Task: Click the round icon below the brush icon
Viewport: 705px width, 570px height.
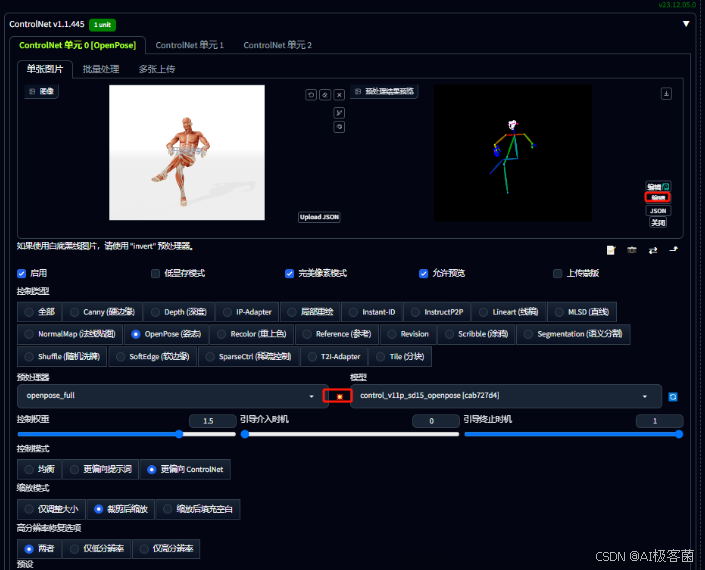Action: [x=339, y=127]
